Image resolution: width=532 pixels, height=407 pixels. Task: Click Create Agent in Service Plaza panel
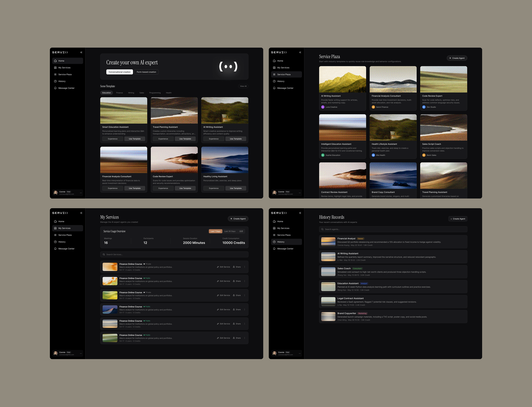pos(457,58)
